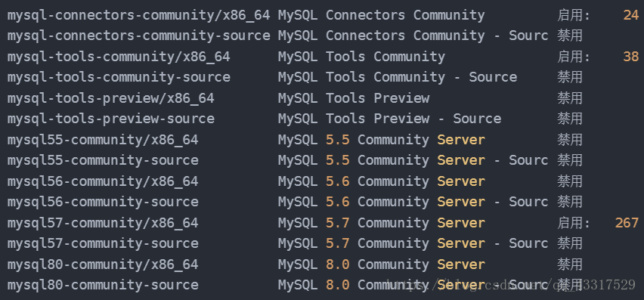
Task: Click repo name MySQL Tools Preview
Action: (354, 98)
